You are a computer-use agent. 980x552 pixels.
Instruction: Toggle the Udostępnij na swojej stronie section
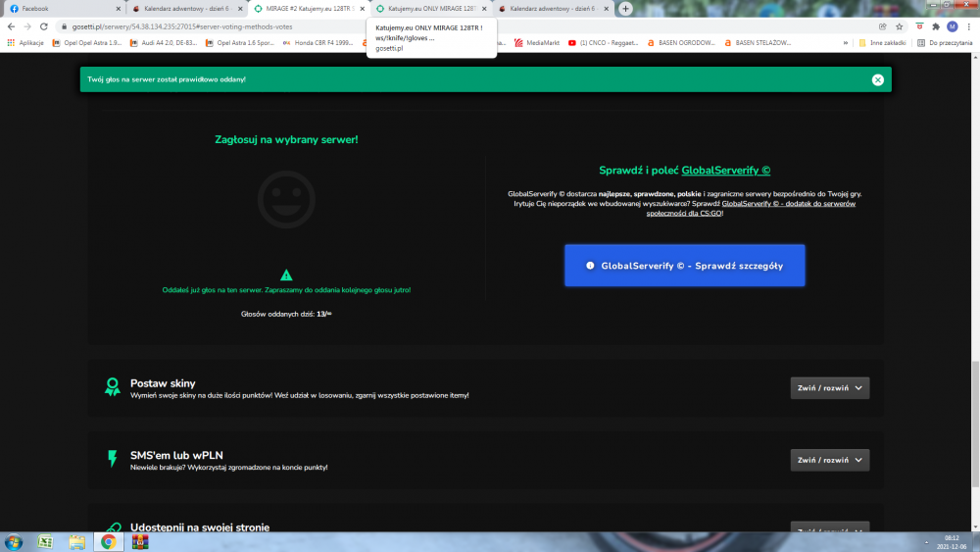pyautogui.click(x=829, y=527)
